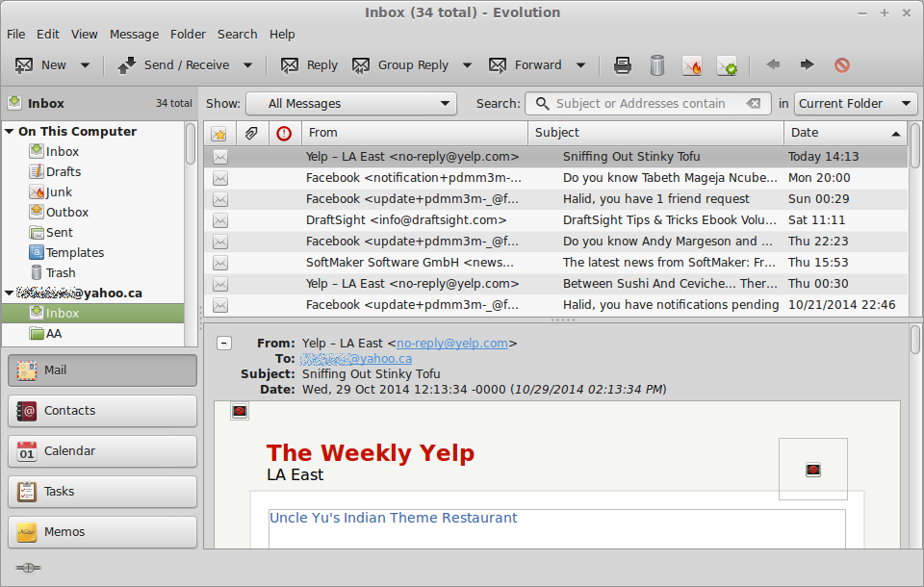924x587 pixels.
Task: Toggle read status of friend request message
Action: (x=220, y=199)
